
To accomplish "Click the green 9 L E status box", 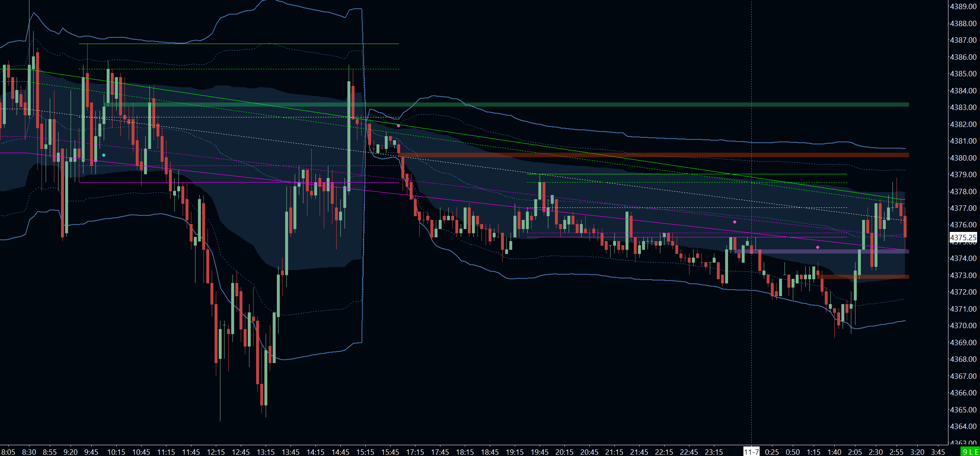I will coord(970,452).
